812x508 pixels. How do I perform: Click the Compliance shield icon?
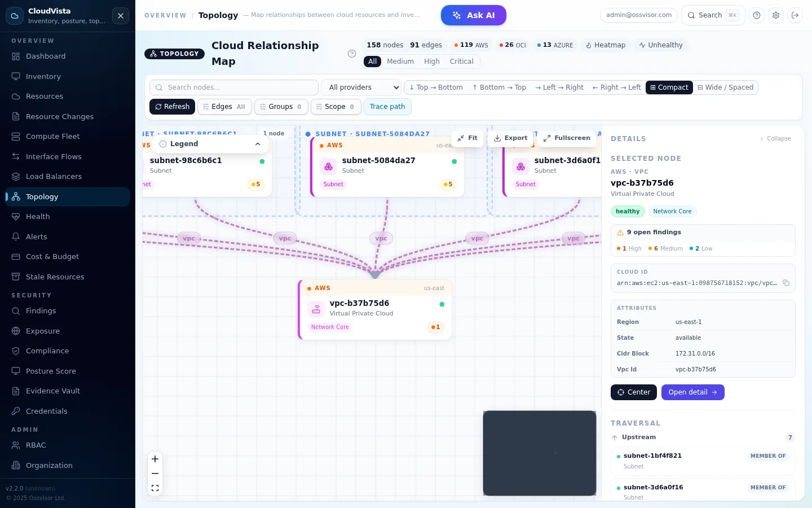[x=16, y=351]
